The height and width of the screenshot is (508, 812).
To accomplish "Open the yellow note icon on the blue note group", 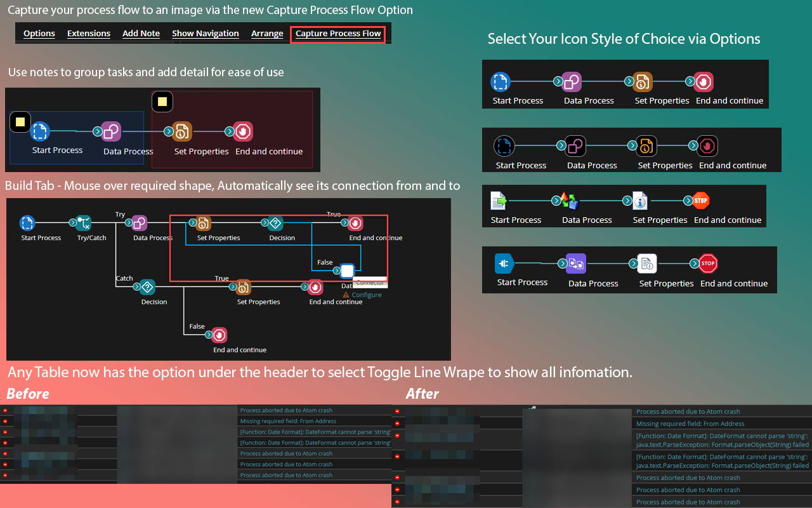I will pos(20,122).
